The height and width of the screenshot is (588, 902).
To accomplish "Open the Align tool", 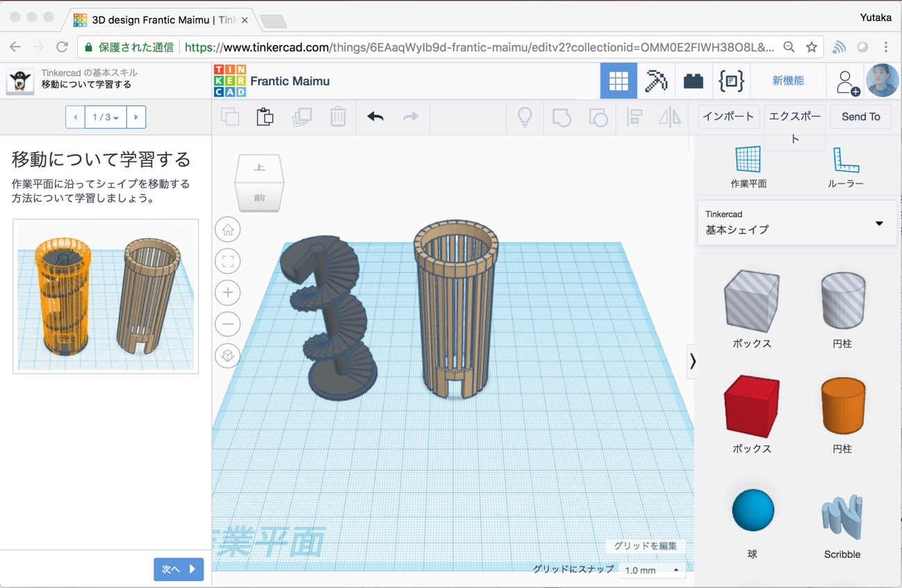I will pyautogui.click(x=634, y=117).
